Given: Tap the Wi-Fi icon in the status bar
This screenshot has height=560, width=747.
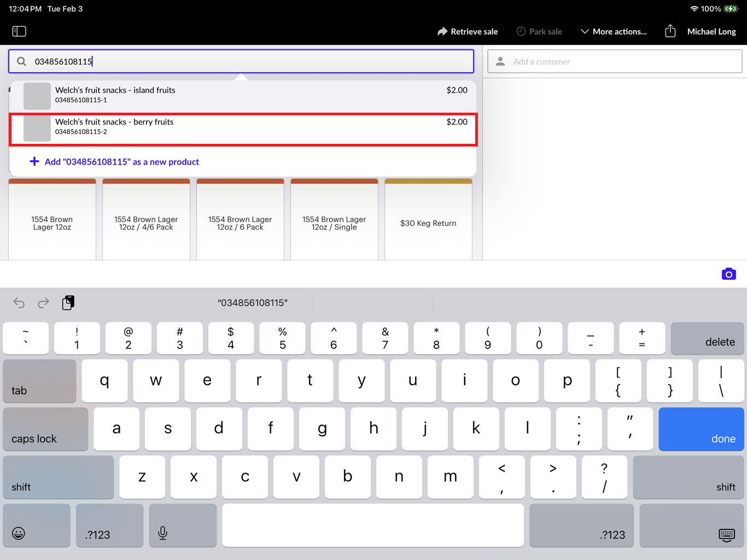Looking at the screenshot, I should tap(695, 9).
